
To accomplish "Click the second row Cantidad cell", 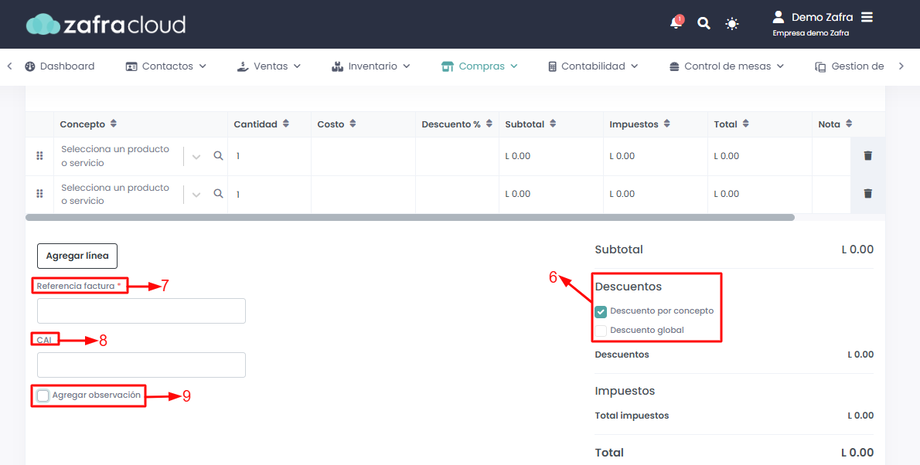I will point(269,194).
